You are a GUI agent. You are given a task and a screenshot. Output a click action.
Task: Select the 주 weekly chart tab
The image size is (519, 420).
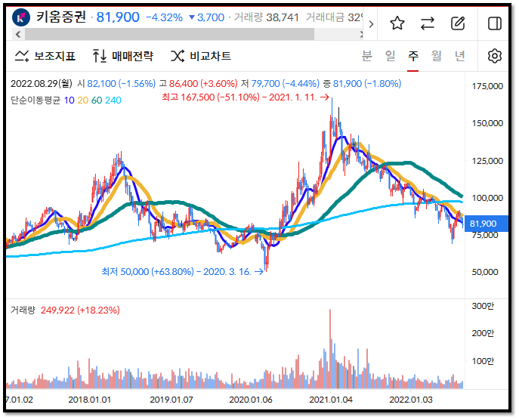[x=413, y=56]
